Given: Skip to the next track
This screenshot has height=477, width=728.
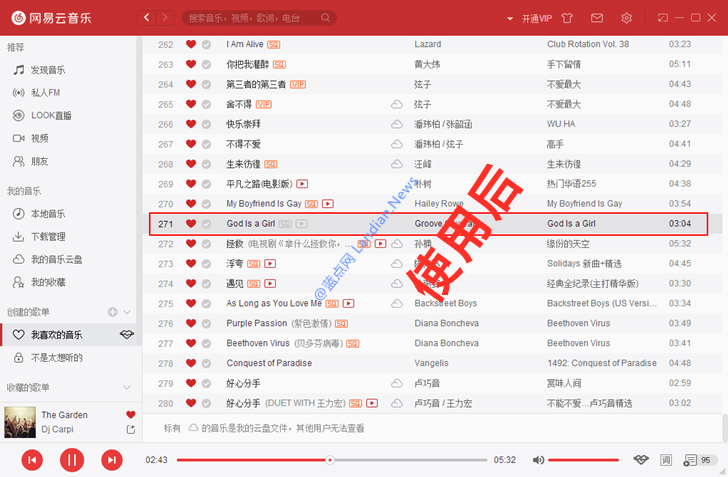Looking at the screenshot, I should [112, 460].
